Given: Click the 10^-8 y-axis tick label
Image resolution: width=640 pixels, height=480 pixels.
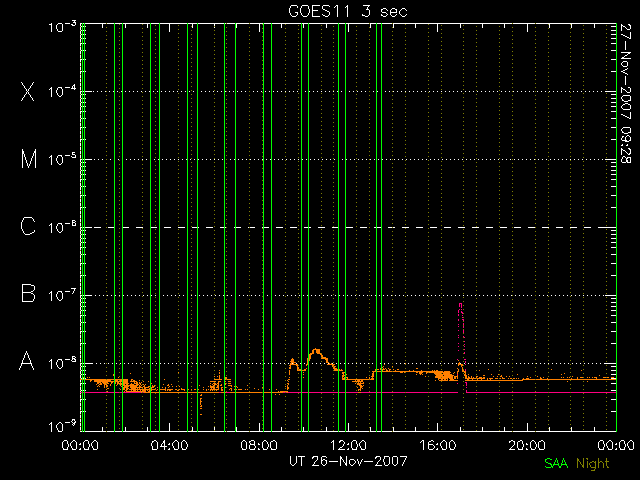Looking at the screenshot, I should point(62,363).
